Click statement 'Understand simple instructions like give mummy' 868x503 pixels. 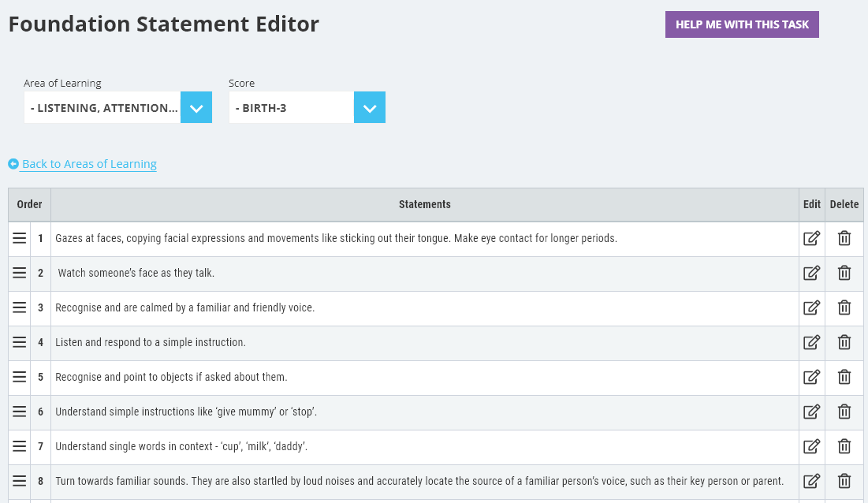point(186,412)
